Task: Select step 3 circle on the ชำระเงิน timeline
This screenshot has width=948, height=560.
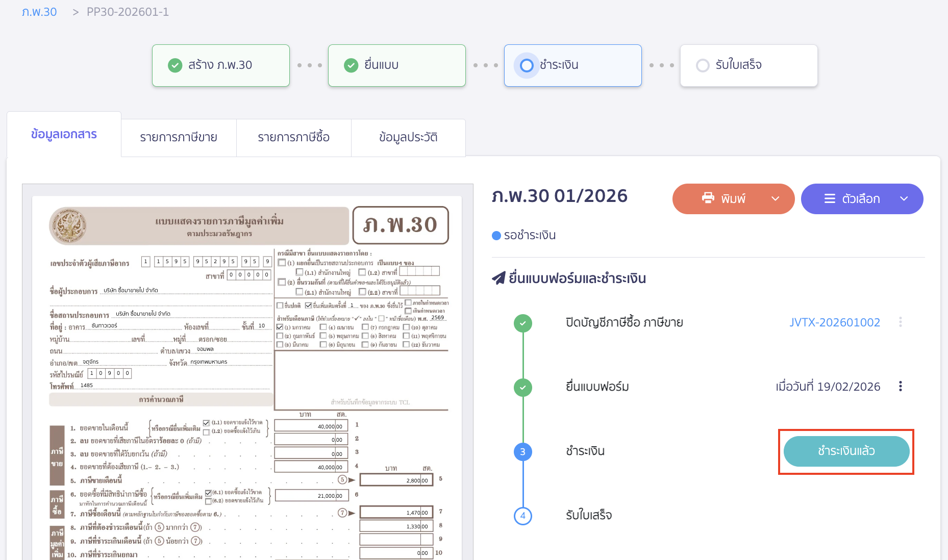Action: tap(523, 451)
